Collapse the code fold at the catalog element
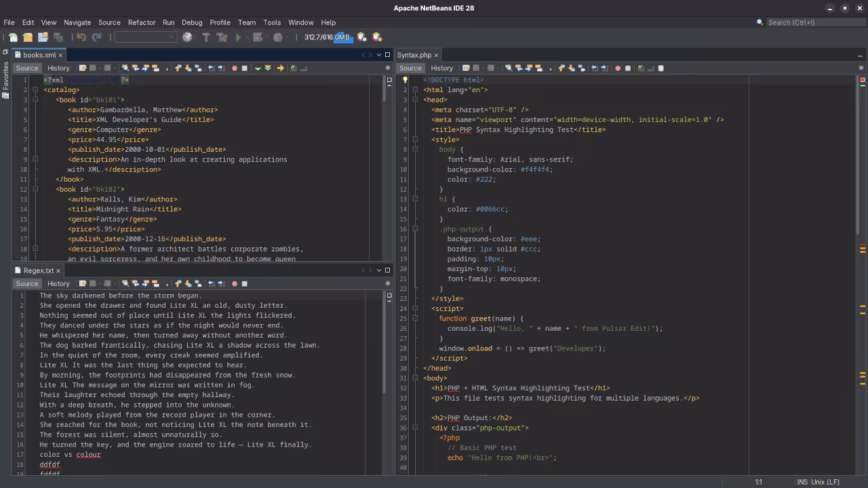The width and height of the screenshot is (868, 488). tap(35, 89)
